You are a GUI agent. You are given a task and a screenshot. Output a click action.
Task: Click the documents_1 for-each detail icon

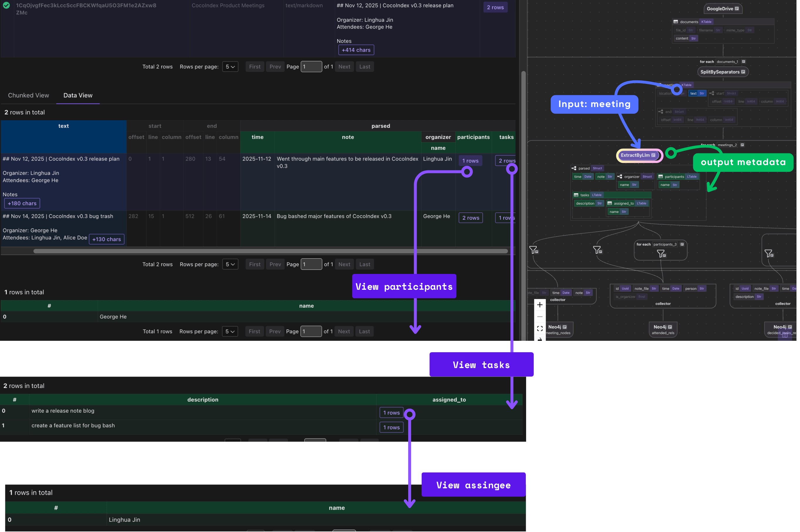pyautogui.click(x=743, y=62)
